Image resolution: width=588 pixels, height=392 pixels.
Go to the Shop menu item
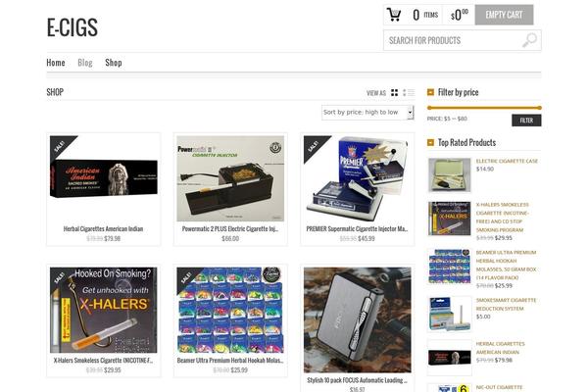click(114, 63)
